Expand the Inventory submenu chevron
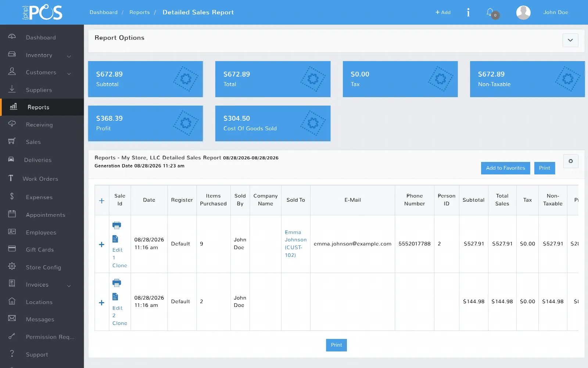This screenshot has width=588, height=368. point(69,56)
